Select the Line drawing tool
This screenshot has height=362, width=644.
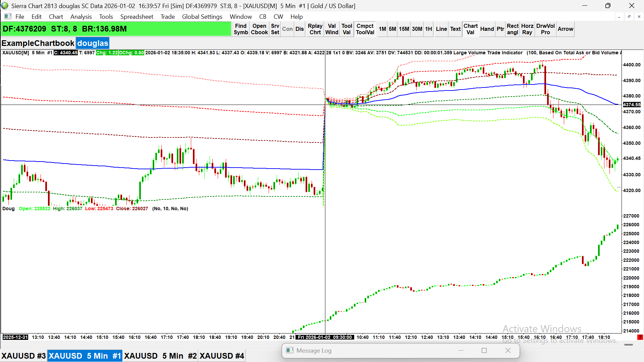(x=441, y=29)
